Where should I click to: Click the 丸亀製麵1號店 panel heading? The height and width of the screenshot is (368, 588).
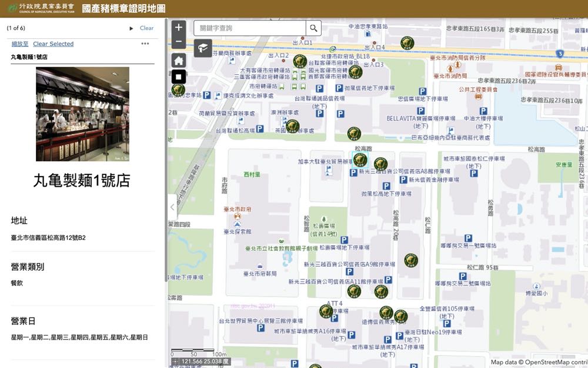point(82,181)
